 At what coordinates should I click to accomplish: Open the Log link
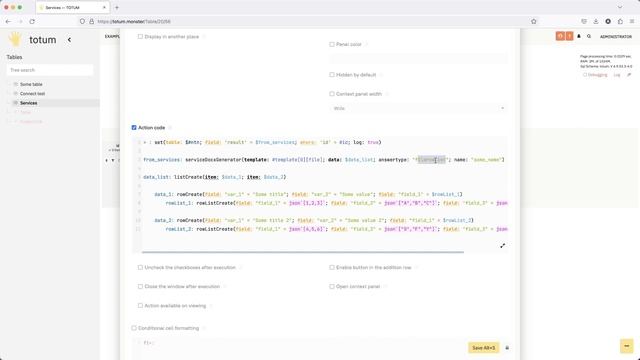coord(617,75)
